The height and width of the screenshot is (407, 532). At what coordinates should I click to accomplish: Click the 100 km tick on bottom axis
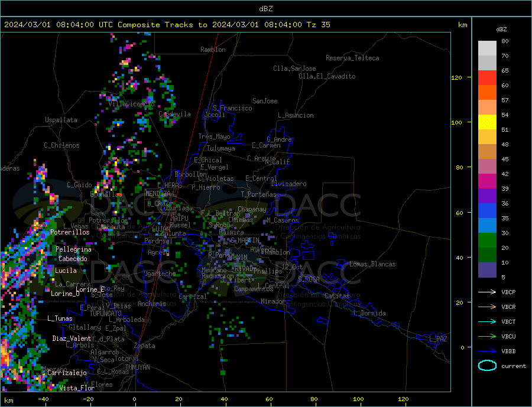(359, 399)
